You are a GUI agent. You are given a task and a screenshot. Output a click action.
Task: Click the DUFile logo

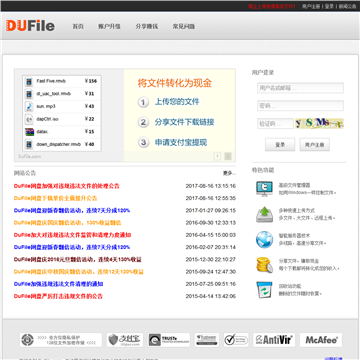30,26
